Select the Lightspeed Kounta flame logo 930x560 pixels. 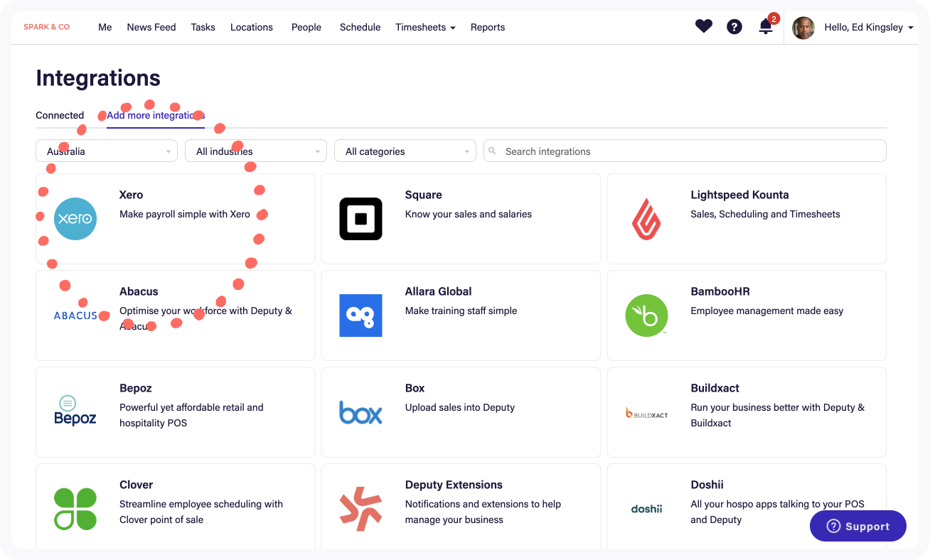point(646,219)
